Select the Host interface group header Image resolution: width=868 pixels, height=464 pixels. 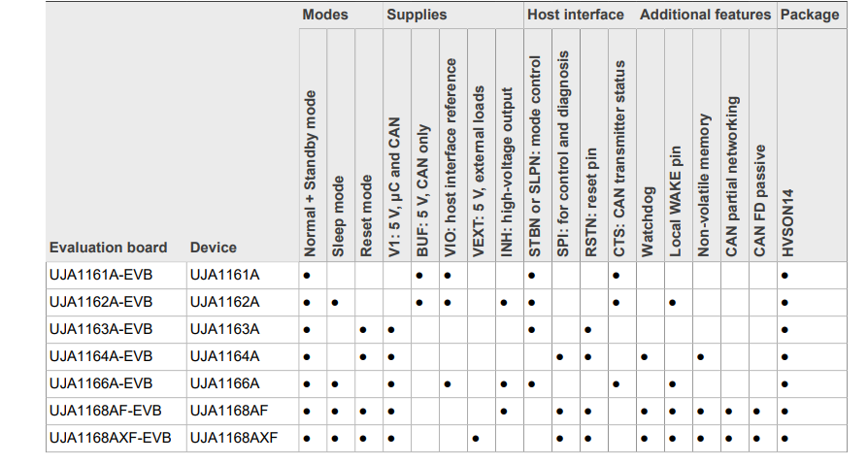[576, 15]
